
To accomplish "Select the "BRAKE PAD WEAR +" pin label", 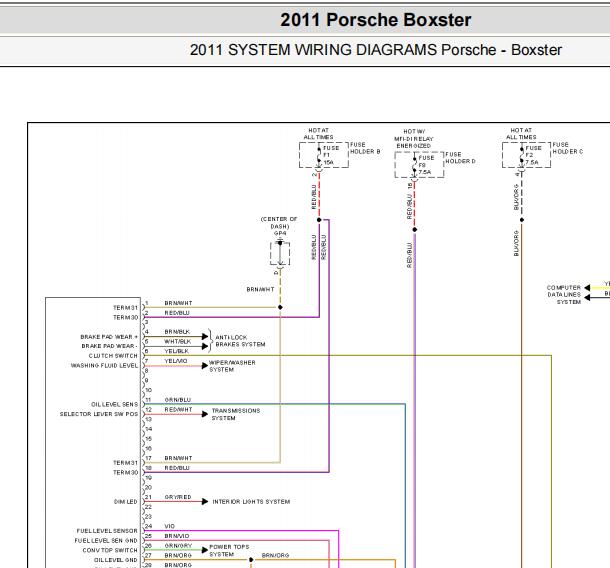I will point(109,337).
